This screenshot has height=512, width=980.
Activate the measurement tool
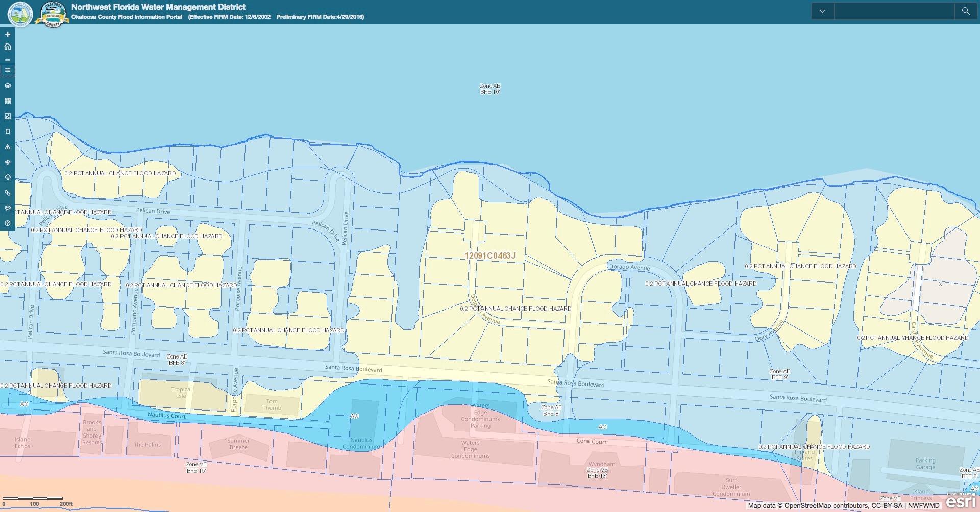coord(8,116)
